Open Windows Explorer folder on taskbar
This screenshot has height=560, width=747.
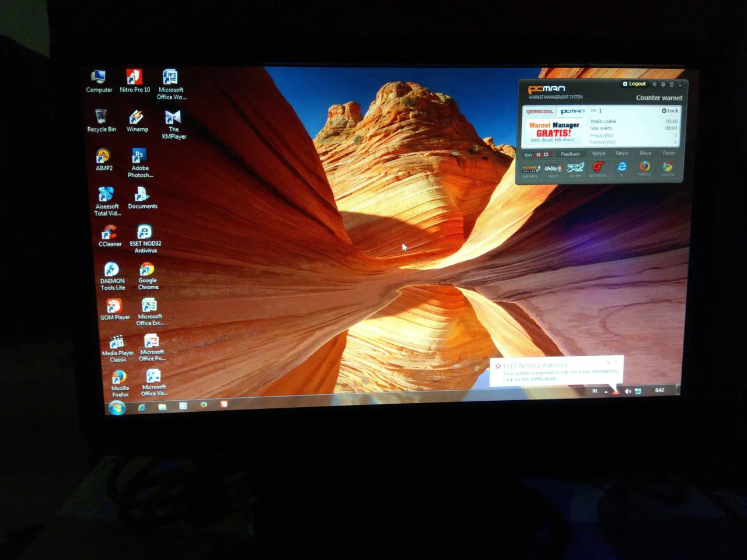coord(162,407)
